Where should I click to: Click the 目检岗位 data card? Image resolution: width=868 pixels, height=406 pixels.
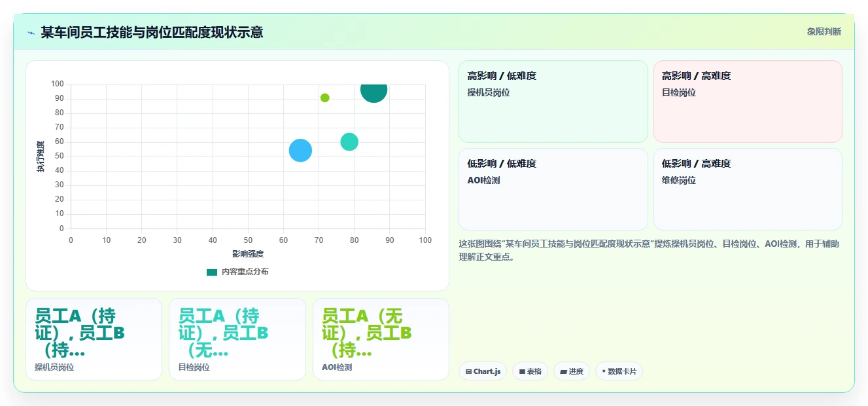(237, 339)
